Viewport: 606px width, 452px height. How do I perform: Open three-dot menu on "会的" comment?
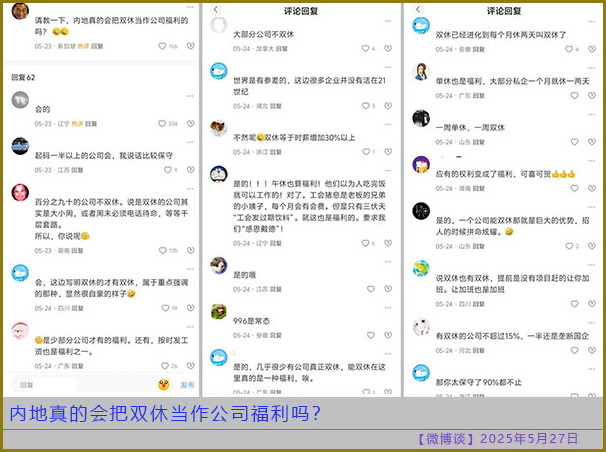click(x=190, y=96)
